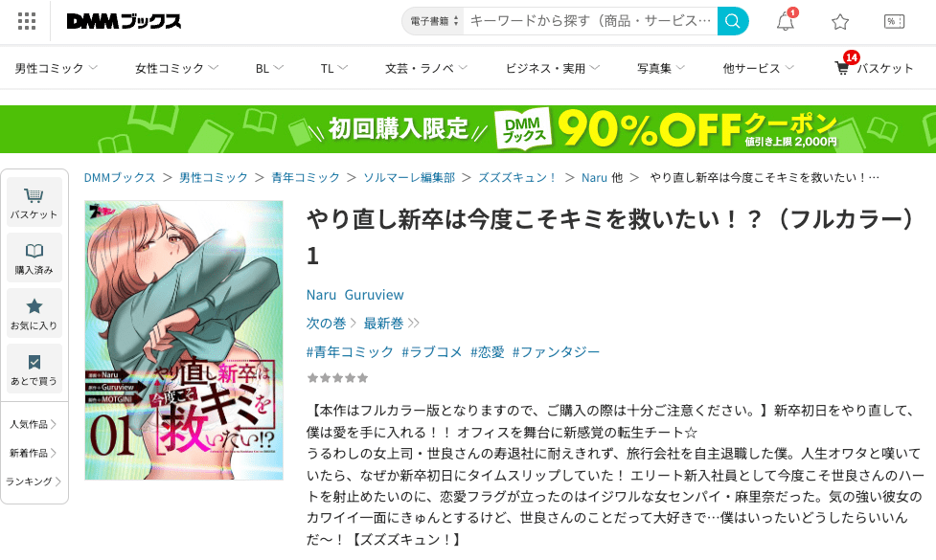Image resolution: width=936 pixels, height=560 pixels.
Task: Click the five-star rating display
Action: coord(337,377)
